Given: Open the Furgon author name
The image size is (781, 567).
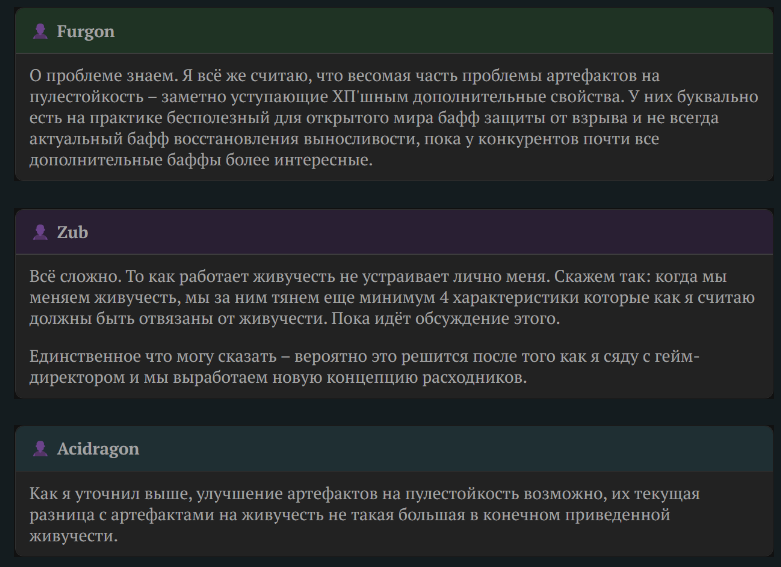Looking at the screenshot, I should pos(86,31).
